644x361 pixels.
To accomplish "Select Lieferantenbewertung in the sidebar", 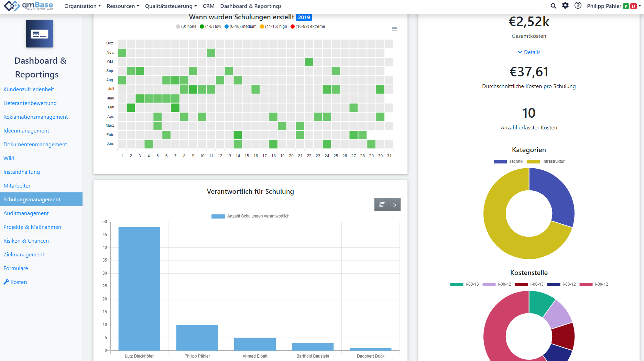I will (30, 103).
